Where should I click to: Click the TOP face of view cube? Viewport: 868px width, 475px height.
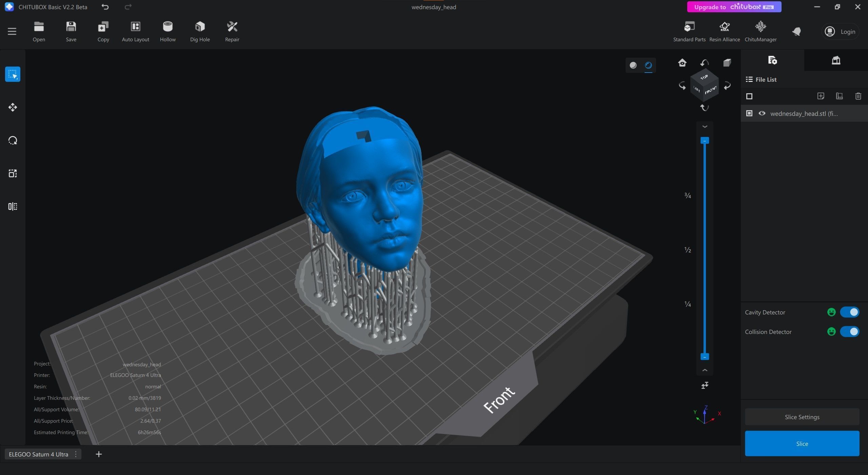704,77
